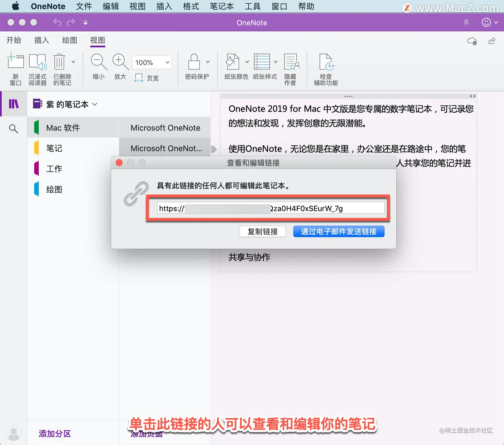Open the 工具 menu
504x445 pixels.
(x=252, y=6)
